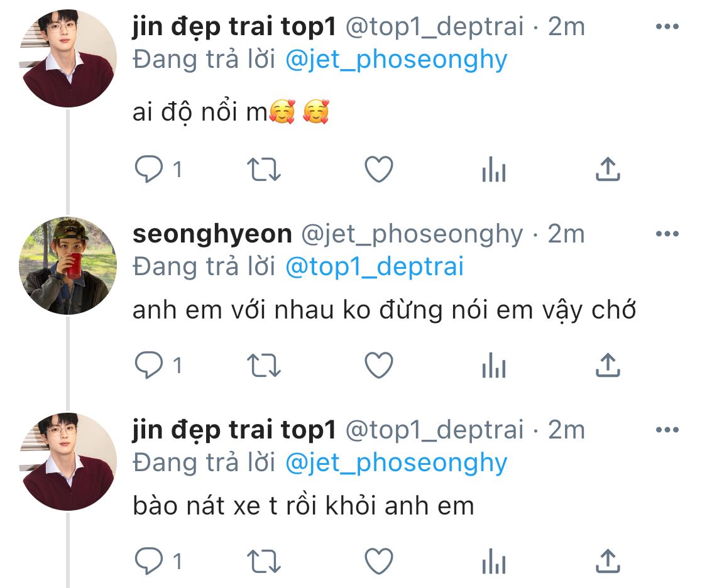
Task: Reply to seonghyeon's tweet
Action: click(x=149, y=366)
